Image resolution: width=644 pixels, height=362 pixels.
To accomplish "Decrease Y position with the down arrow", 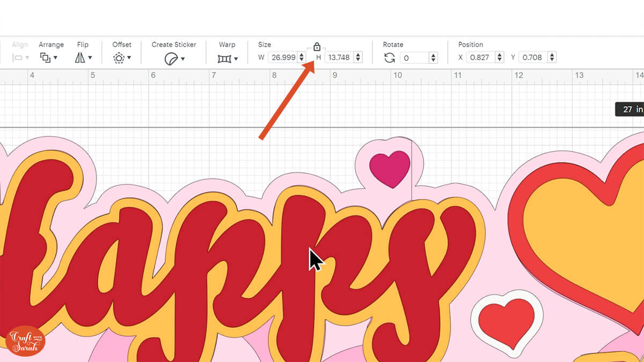I will [552, 60].
